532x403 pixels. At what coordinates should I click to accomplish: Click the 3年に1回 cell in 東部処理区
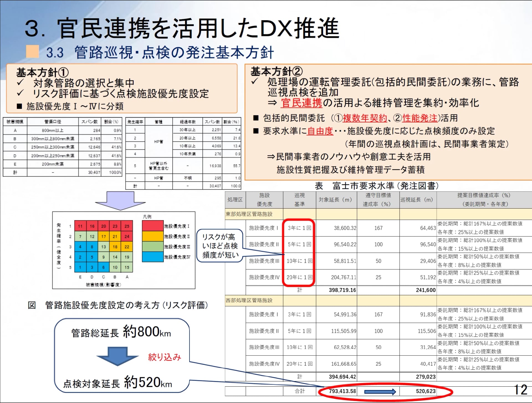tap(299, 228)
